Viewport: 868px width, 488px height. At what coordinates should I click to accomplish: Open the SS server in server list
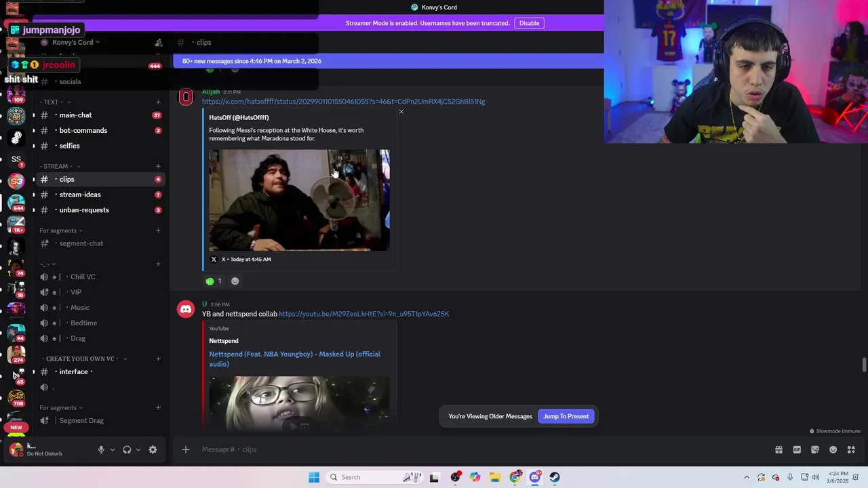(x=16, y=159)
